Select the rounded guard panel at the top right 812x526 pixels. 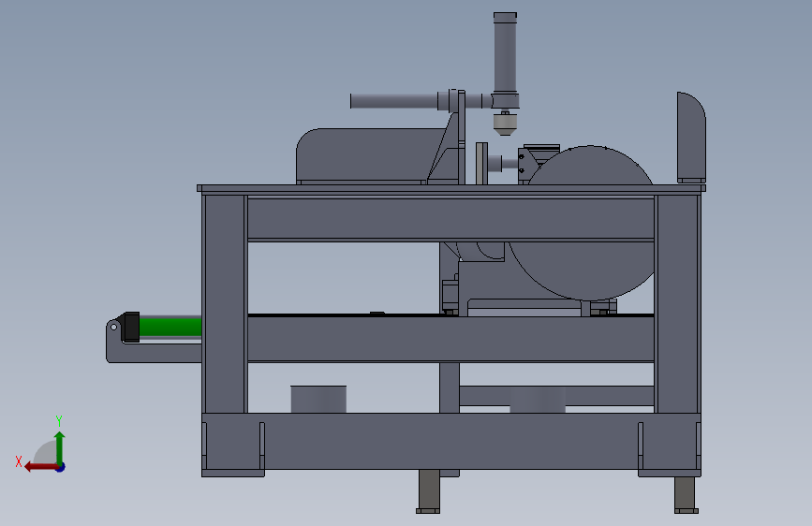click(691, 138)
